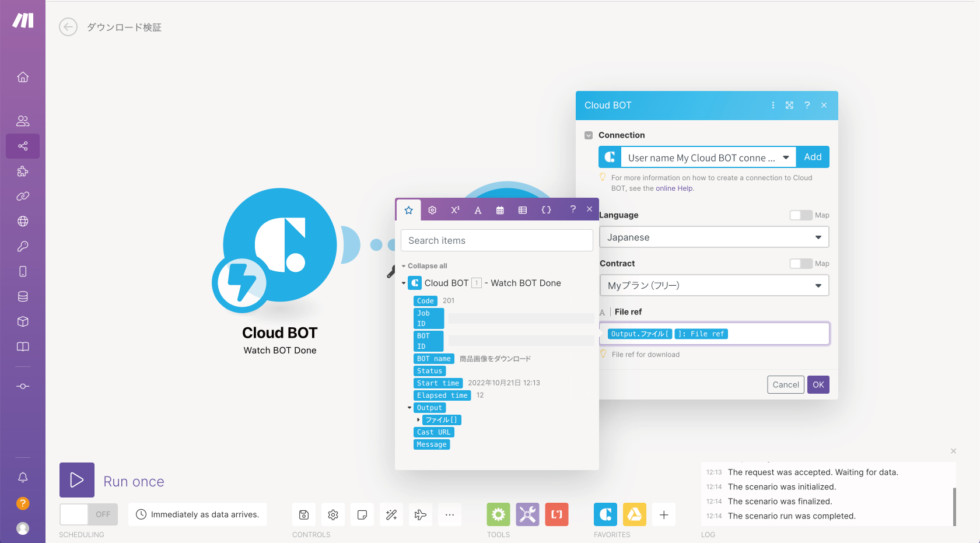Click the Run once play button
Screen dimensions: 980x543
[77, 480]
